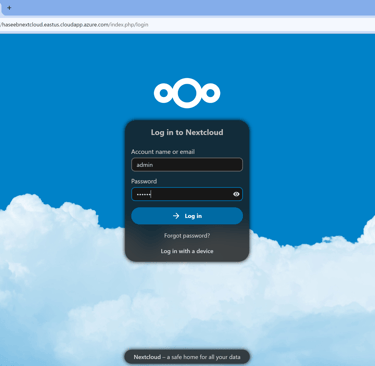Click the Nextcloud logo above the login form

click(x=187, y=93)
